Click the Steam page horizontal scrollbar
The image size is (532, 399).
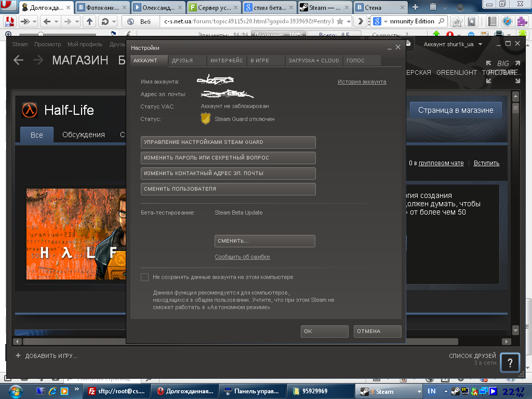click(x=240, y=341)
